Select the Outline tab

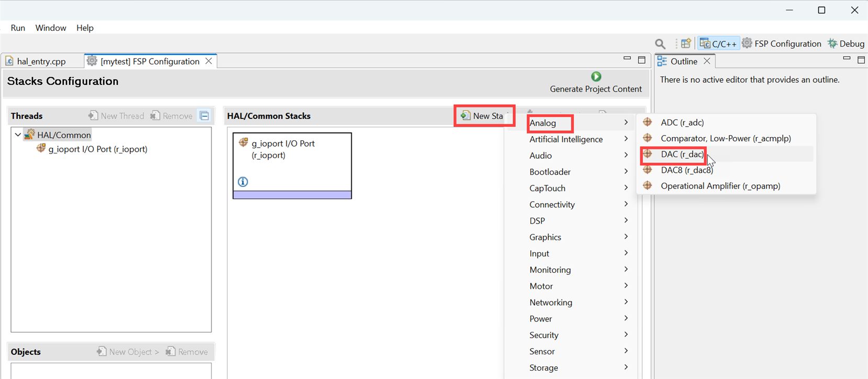click(x=684, y=61)
